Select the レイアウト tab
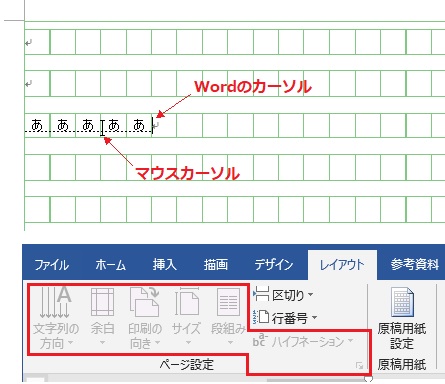 [x=342, y=265]
